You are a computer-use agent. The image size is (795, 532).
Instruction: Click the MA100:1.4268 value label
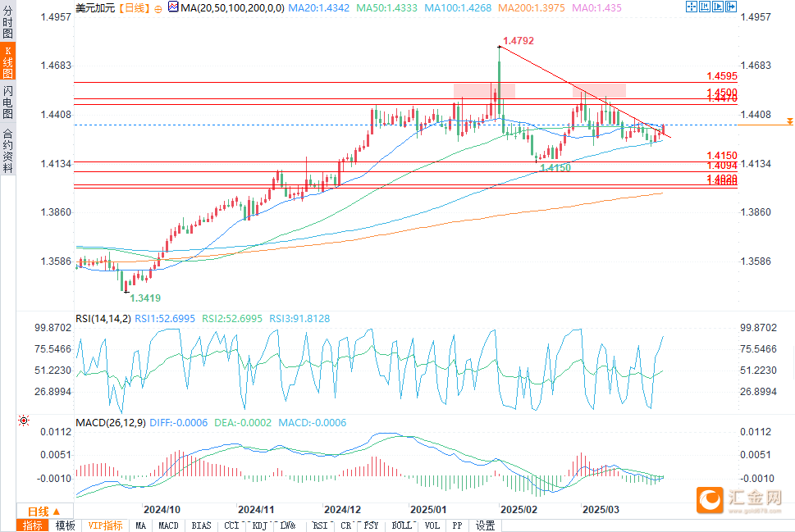(x=458, y=8)
